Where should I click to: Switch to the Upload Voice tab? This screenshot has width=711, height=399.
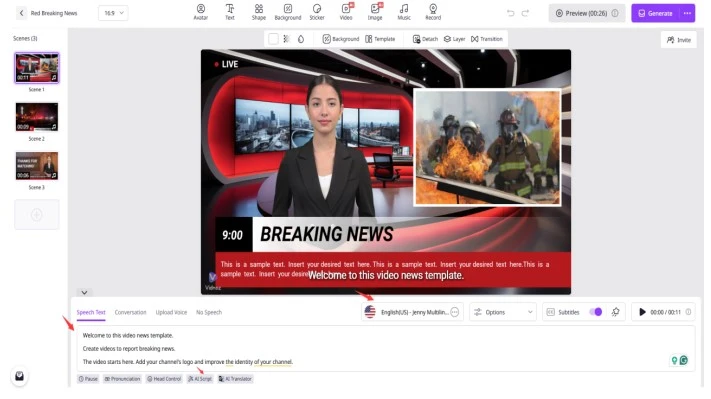click(x=171, y=312)
